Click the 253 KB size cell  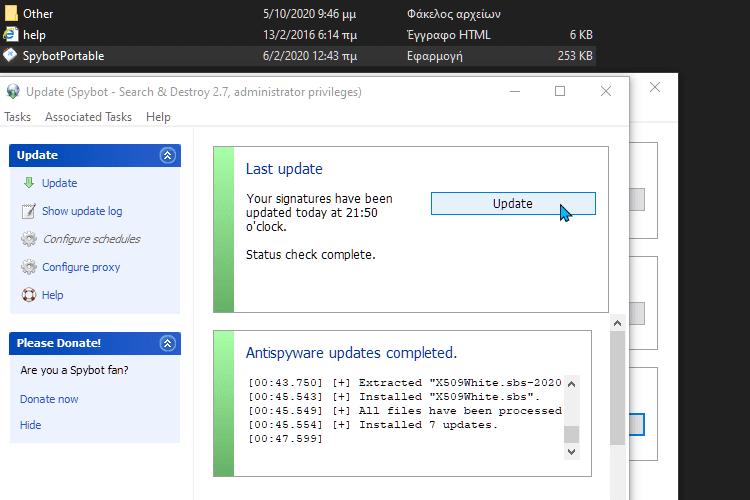pyautogui.click(x=575, y=56)
